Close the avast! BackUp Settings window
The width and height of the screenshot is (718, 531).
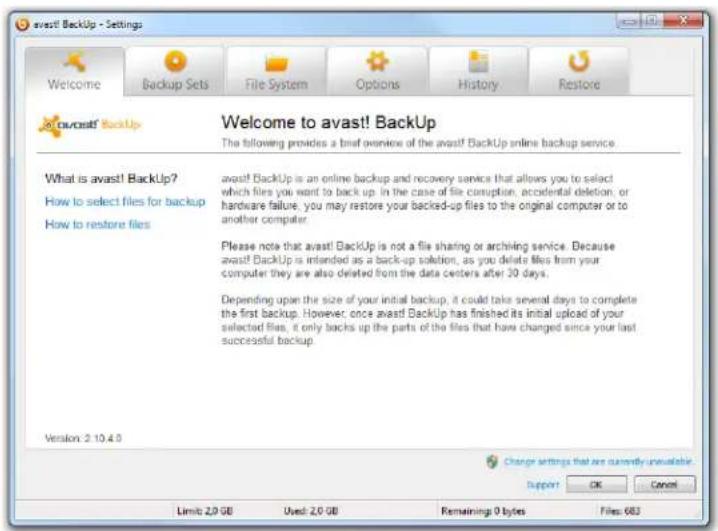pyautogui.click(x=682, y=21)
